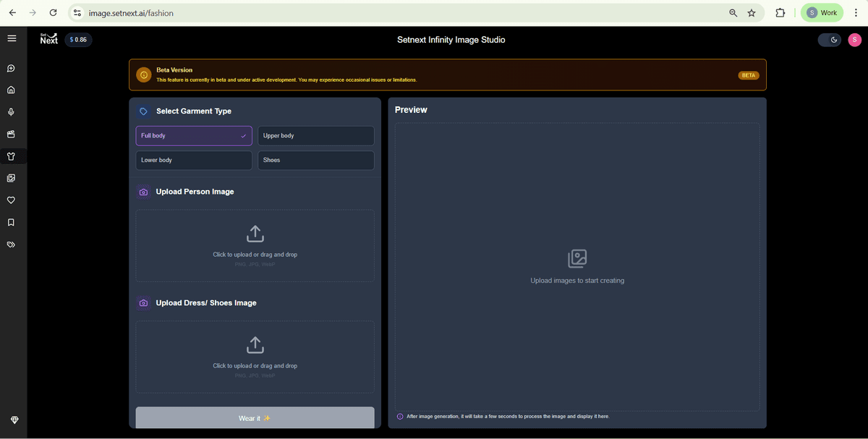Select the Shoes garment type

pyautogui.click(x=316, y=161)
